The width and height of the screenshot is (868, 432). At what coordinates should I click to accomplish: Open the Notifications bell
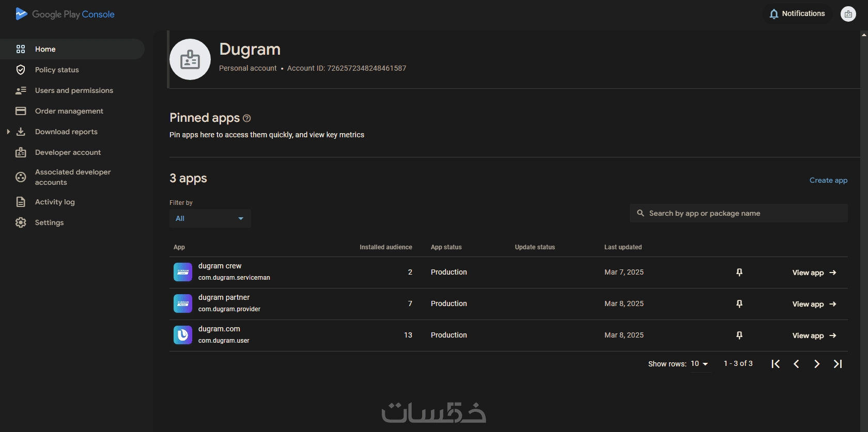click(x=797, y=14)
